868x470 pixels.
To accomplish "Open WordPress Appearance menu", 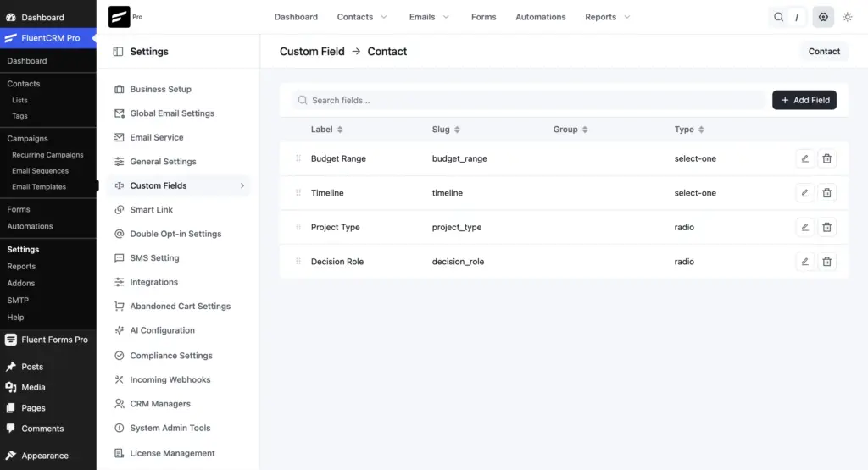I will point(45,456).
